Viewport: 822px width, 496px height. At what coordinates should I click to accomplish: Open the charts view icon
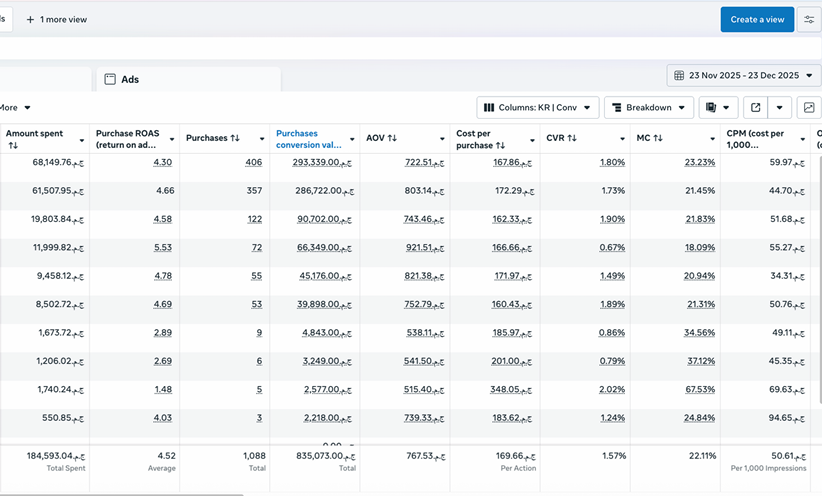(x=809, y=108)
